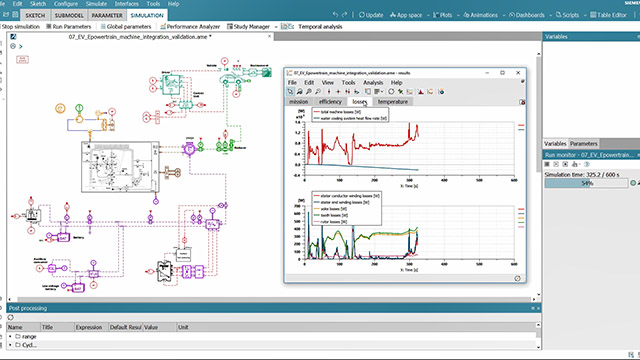The width and height of the screenshot is (640, 360).
Task: Click the Temporal analysis icon
Action: point(287,27)
